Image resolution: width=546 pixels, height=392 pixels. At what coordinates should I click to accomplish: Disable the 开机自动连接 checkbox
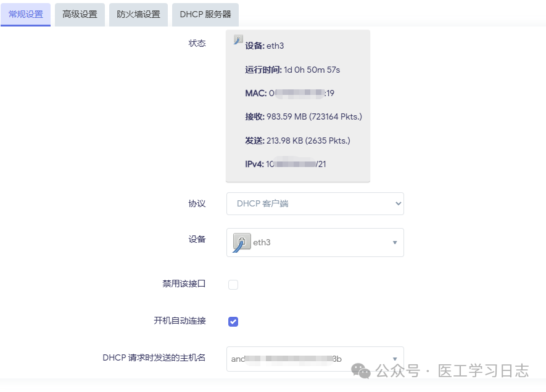tap(233, 321)
